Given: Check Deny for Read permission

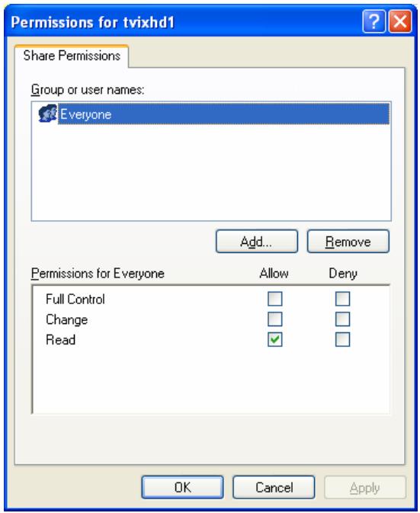Looking at the screenshot, I should point(342,339).
